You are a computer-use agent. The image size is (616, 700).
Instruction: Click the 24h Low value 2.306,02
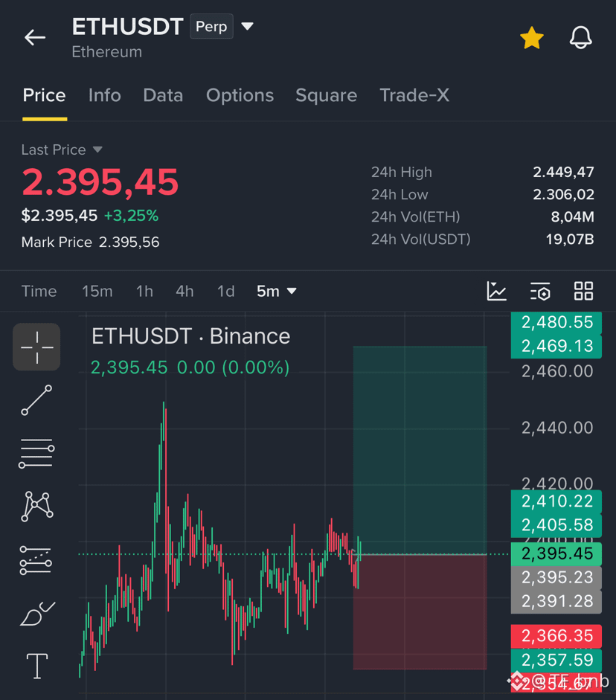(563, 195)
